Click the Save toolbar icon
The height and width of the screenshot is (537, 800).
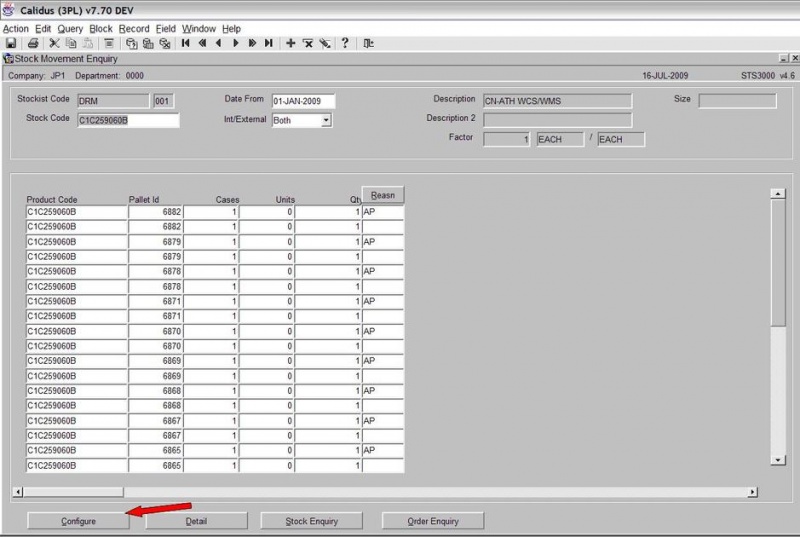[11, 43]
